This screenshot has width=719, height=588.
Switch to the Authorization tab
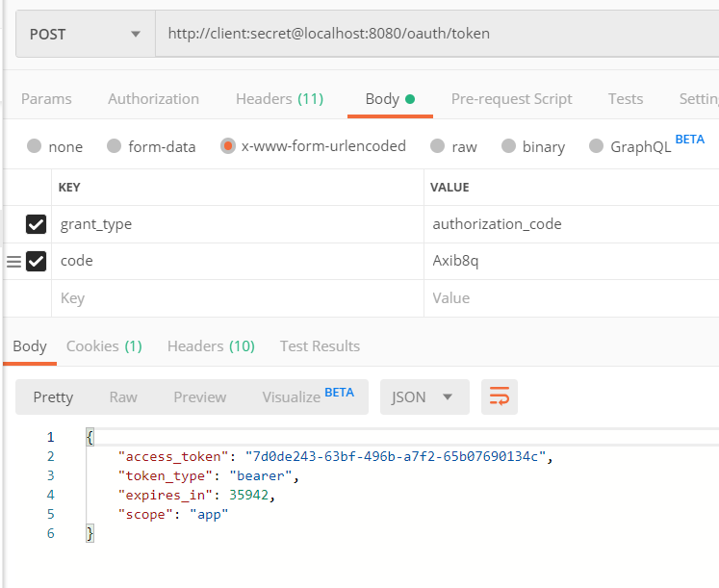click(153, 98)
